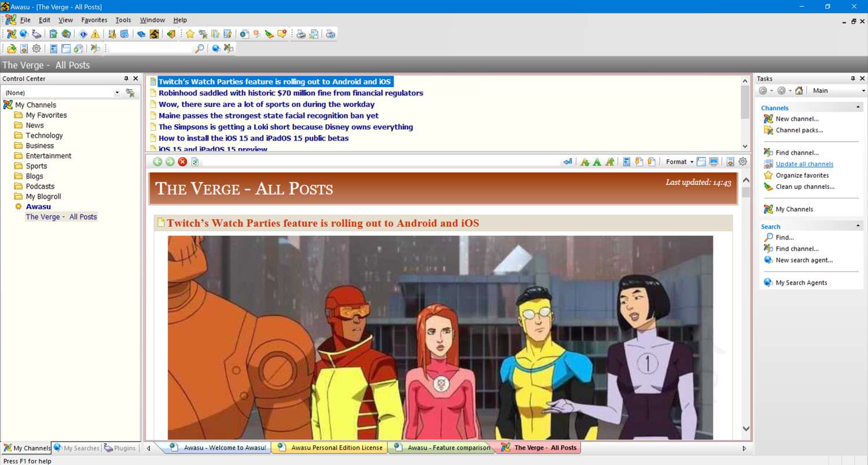Click the channel search input field
The image size is (868, 465).
(150, 49)
